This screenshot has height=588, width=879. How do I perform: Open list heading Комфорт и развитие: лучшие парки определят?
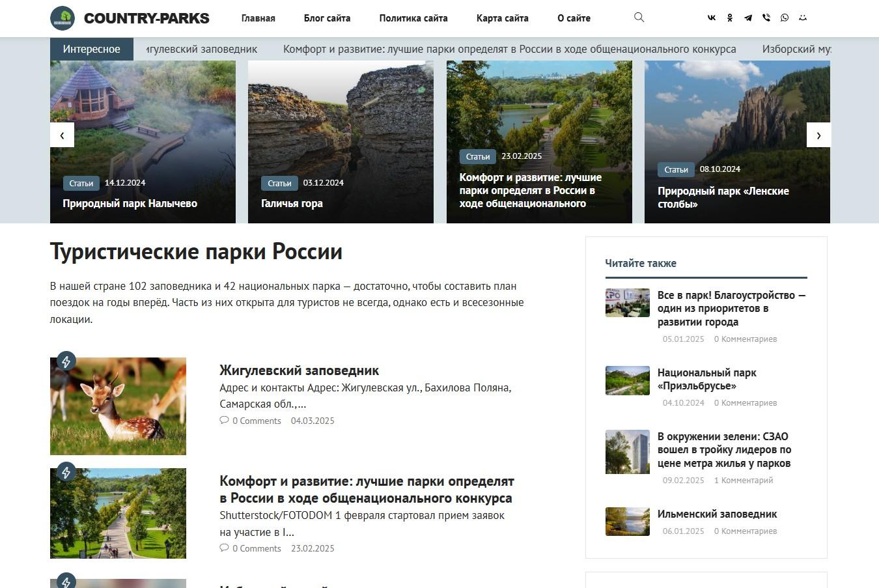[x=367, y=490]
